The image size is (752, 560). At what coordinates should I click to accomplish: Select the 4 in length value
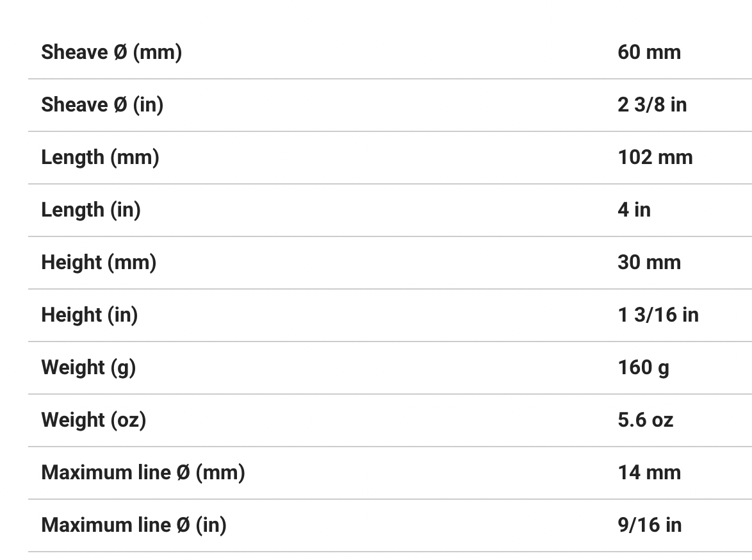pyautogui.click(x=633, y=210)
